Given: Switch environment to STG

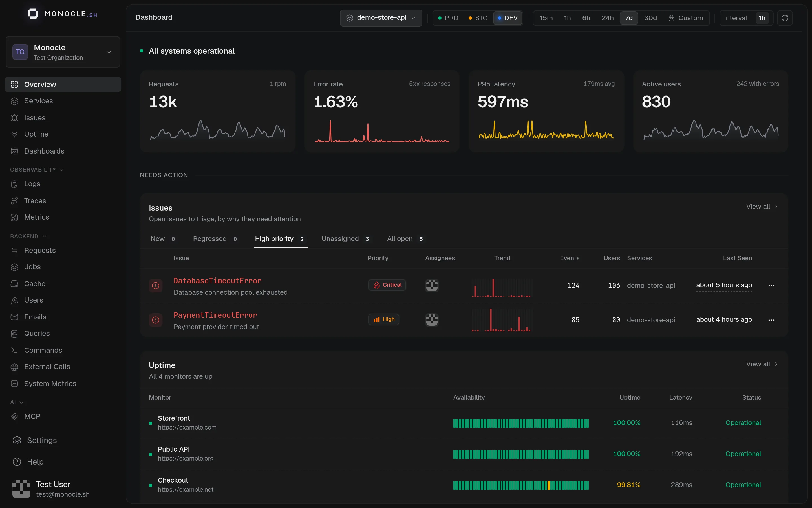Looking at the screenshot, I should 478,18.
